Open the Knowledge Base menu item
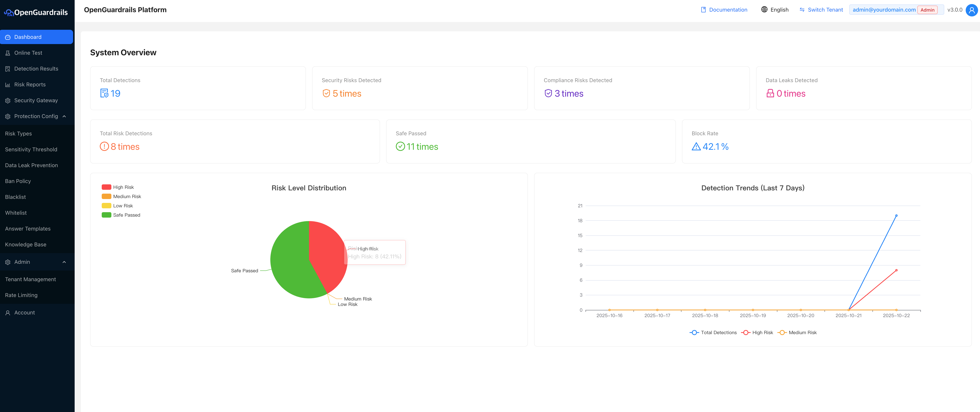The height and width of the screenshot is (412, 980). (26, 244)
